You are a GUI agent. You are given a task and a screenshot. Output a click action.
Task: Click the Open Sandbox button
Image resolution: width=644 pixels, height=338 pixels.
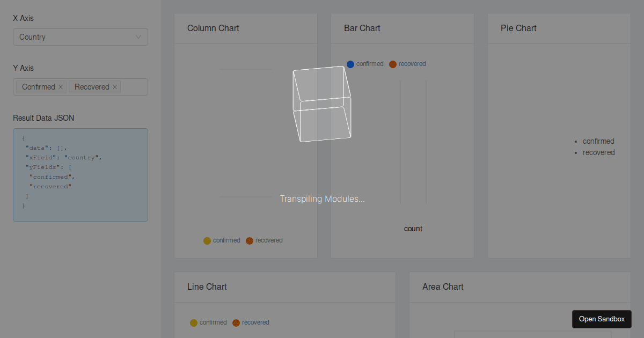602,319
